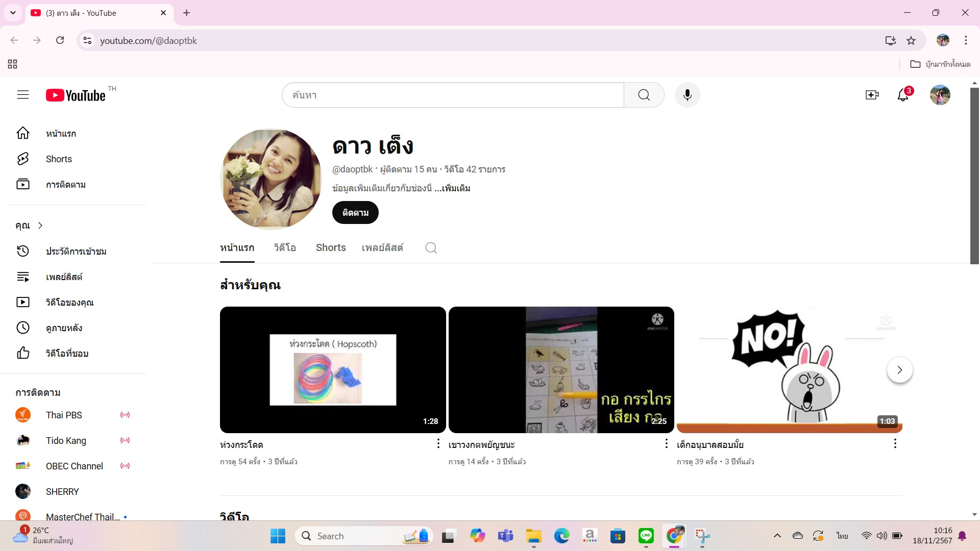
Task: Click the magnifier search submit button
Action: [644, 95]
